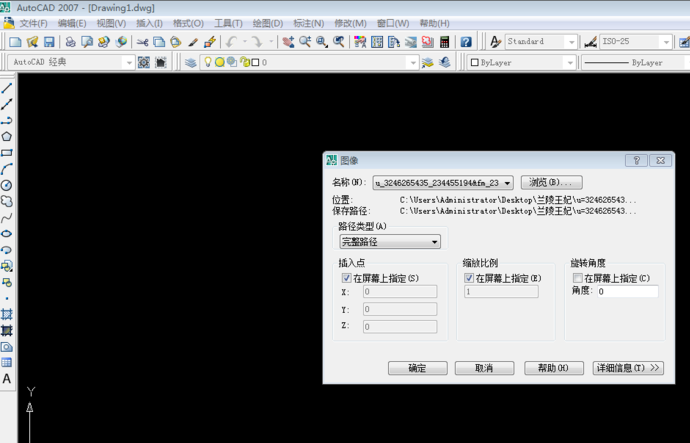Click the Redo arrow icon
690x443 pixels.
(257, 42)
